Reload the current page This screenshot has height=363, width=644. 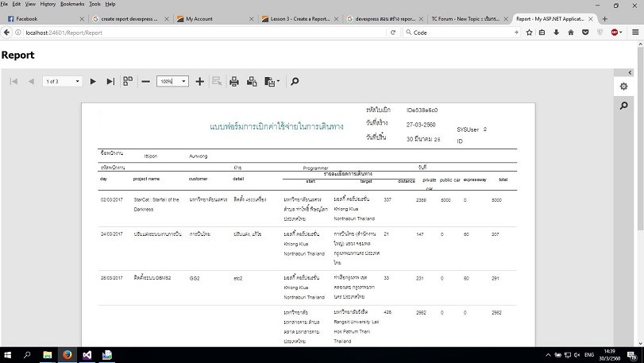[393, 33]
